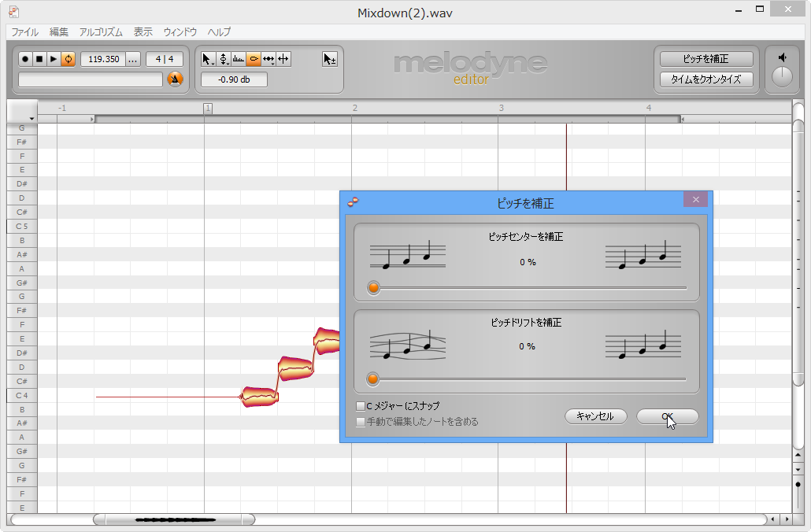Click the empty info text field
The height and width of the screenshot is (532, 811).
tap(91, 79)
